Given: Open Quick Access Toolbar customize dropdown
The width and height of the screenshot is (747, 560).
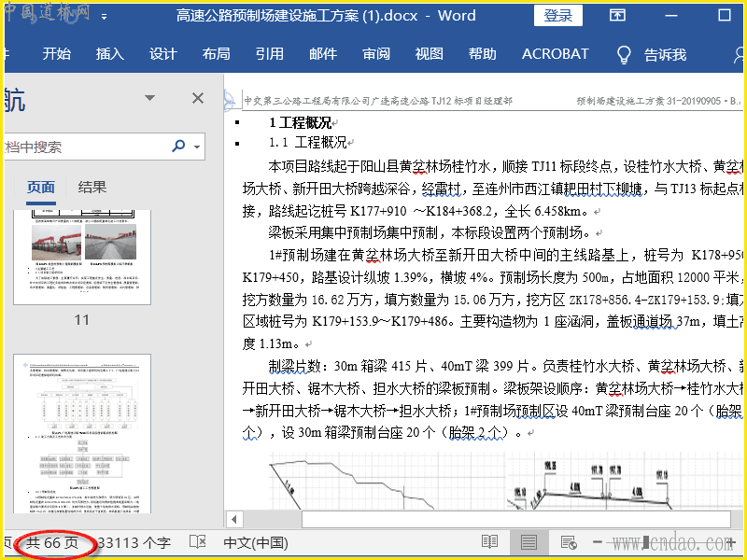Looking at the screenshot, I should 103,17.
